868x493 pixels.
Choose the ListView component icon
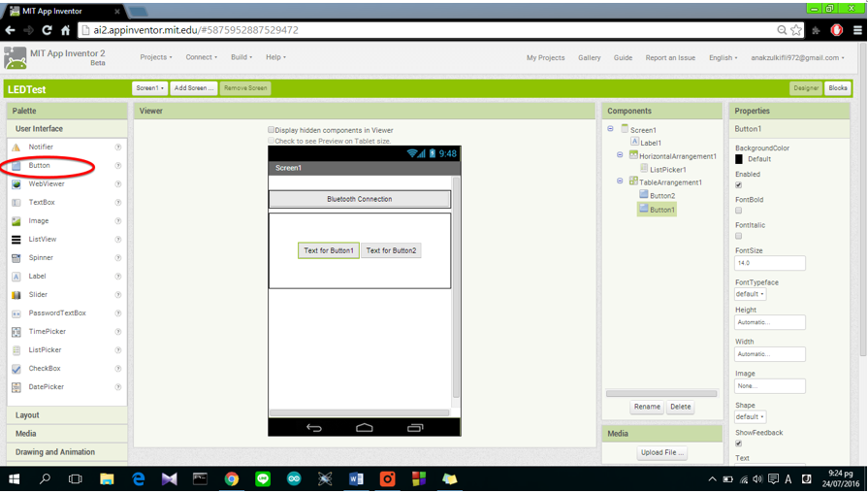[x=16, y=240]
